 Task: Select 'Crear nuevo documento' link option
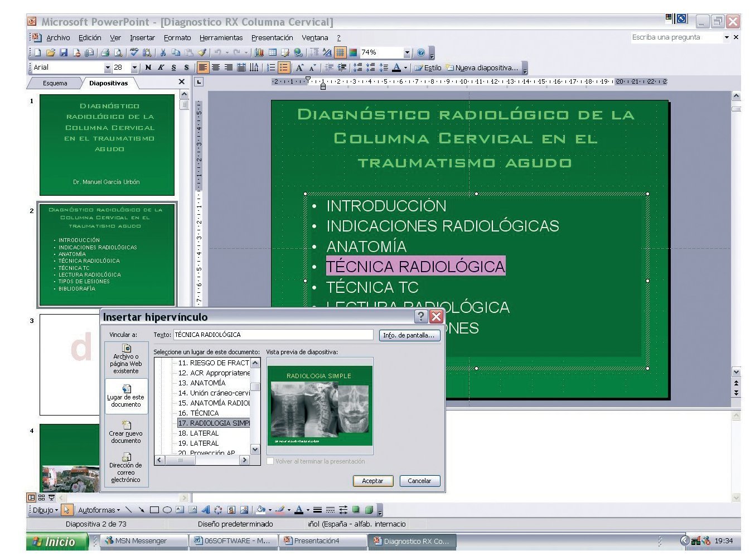tap(126, 432)
